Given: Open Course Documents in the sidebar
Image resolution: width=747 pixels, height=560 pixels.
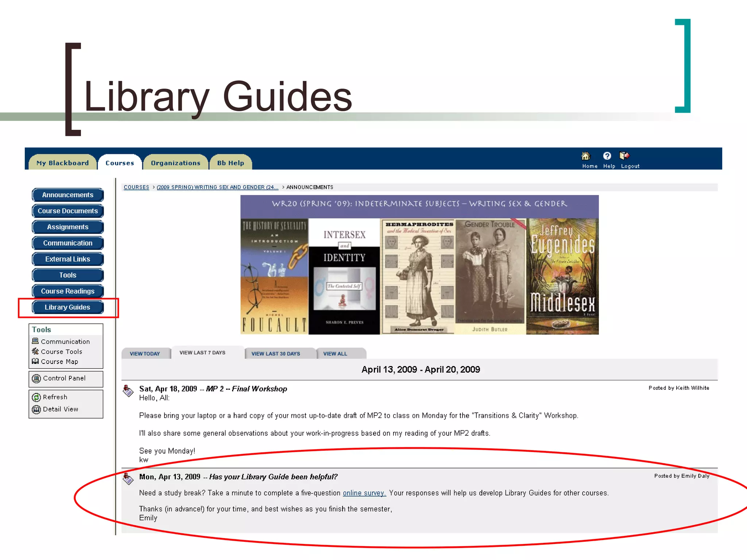Looking at the screenshot, I should 68,211.
